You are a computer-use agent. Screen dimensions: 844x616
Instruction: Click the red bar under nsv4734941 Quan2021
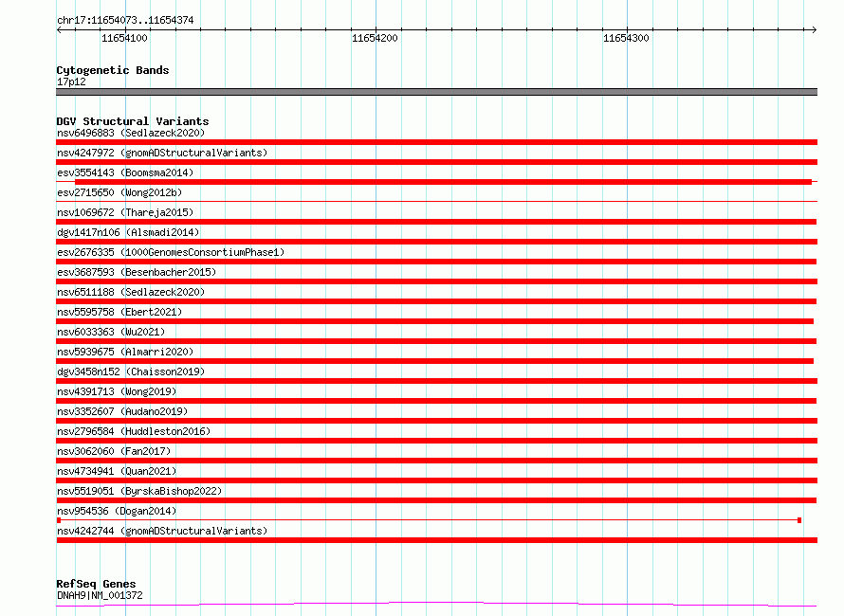[x=436, y=480]
